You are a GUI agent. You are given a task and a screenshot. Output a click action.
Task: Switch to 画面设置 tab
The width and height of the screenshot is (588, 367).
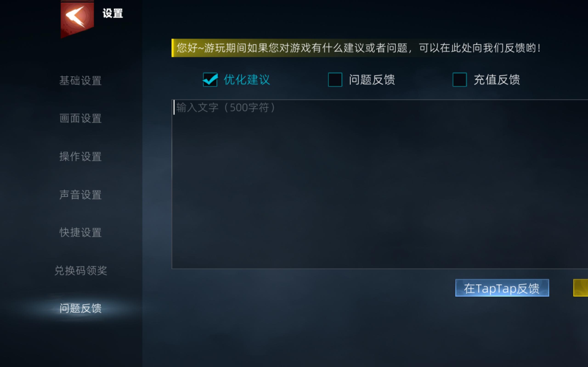(x=80, y=118)
